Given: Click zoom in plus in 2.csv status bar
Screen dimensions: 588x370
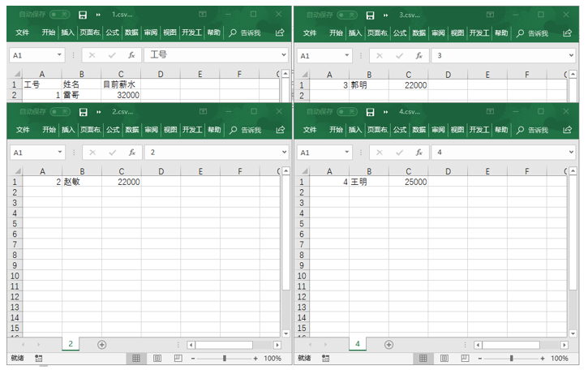Looking at the screenshot, I should (255, 359).
